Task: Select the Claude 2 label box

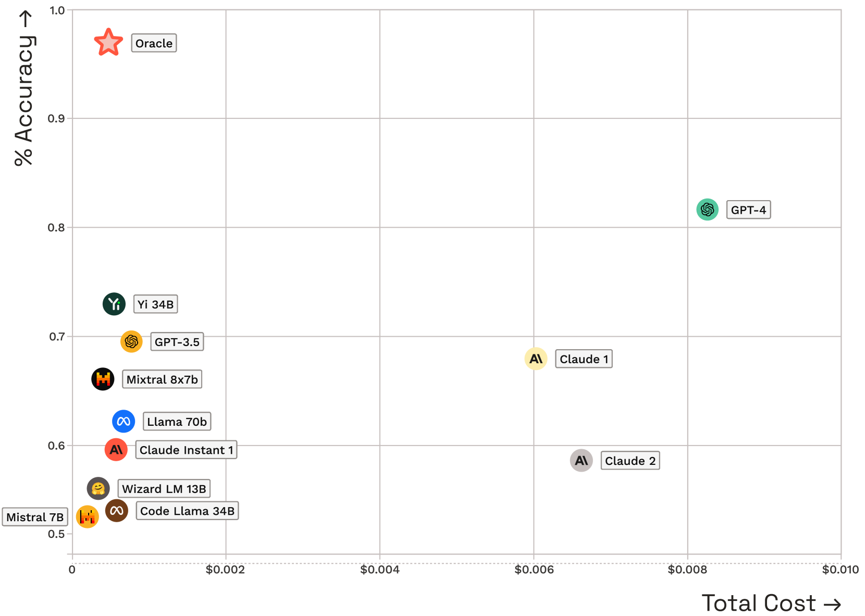Action: (x=630, y=461)
